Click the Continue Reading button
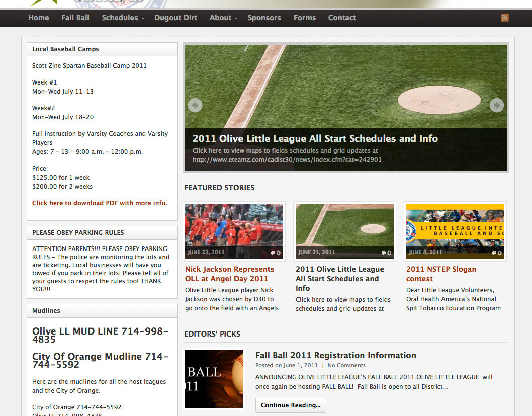 tap(291, 405)
